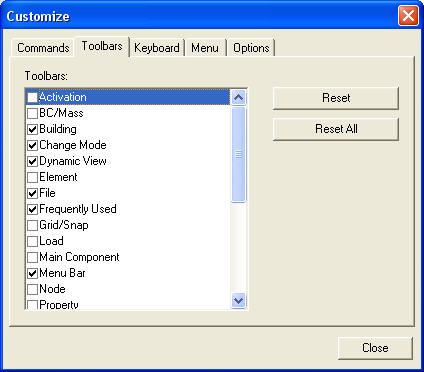The image size is (424, 372).
Task: Enable the Load toolbar checkbox
Action: pos(32,241)
